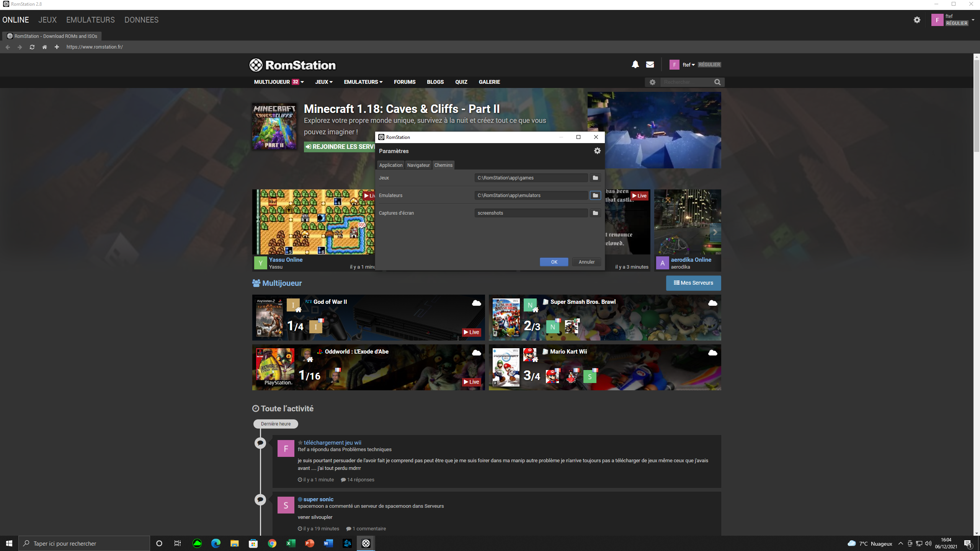Viewport: 980px width, 551px height.
Task: Open the QUIZ page
Action: click(x=461, y=82)
